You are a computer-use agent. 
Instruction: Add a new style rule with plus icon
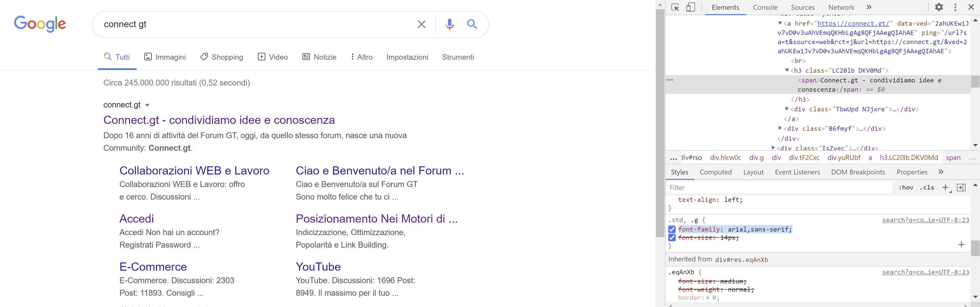945,187
